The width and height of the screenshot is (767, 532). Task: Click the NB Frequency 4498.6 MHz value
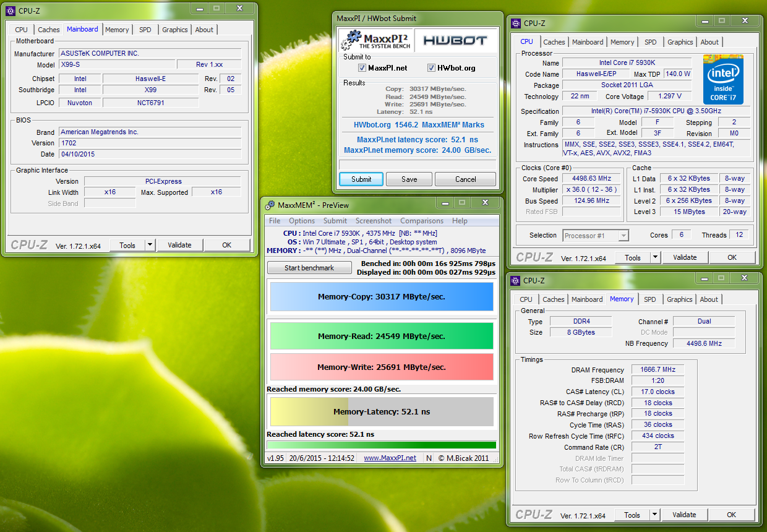(x=704, y=343)
